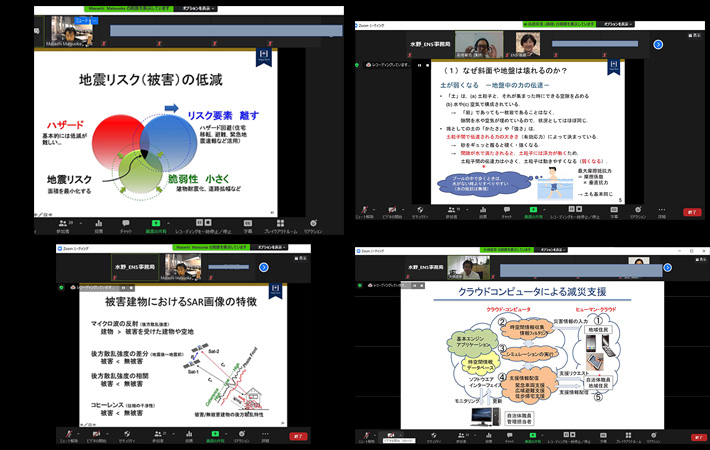Click encryption shield icon in なぜ斜面 slide window
710x450 pixels.
(x=357, y=65)
